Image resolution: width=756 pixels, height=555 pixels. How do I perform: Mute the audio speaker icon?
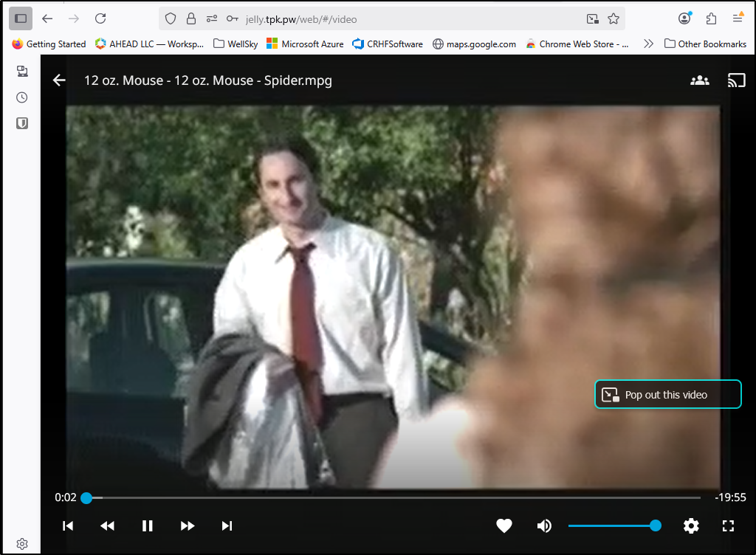click(x=544, y=525)
